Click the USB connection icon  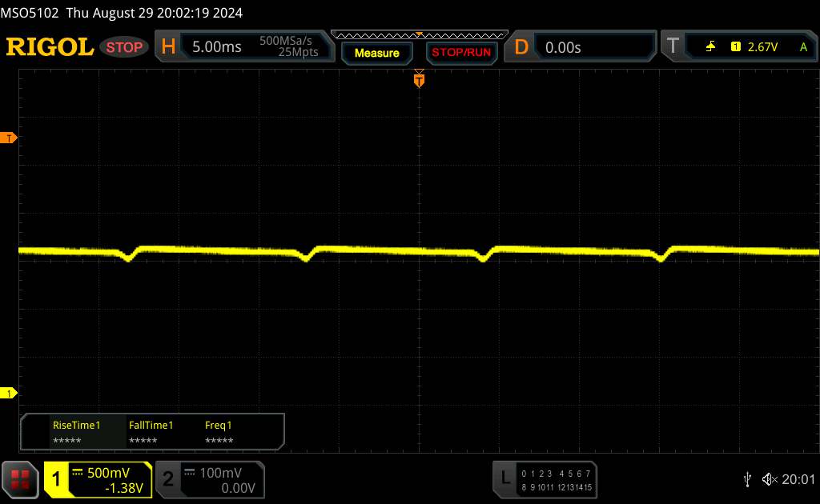tap(747, 479)
